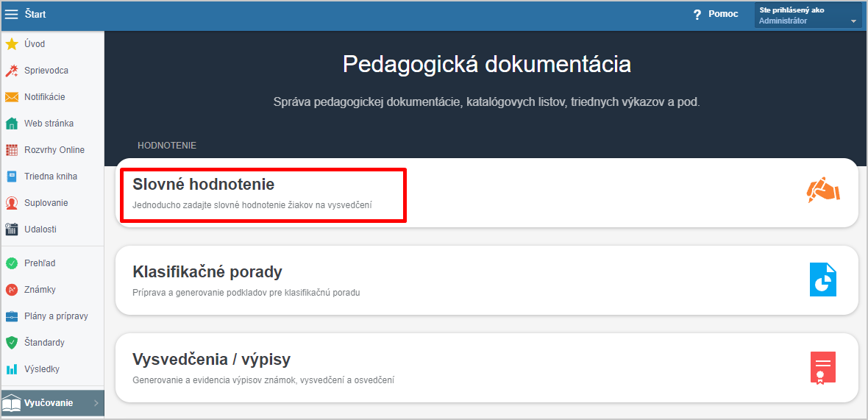Open the Pomoc help link

point(716,15)
